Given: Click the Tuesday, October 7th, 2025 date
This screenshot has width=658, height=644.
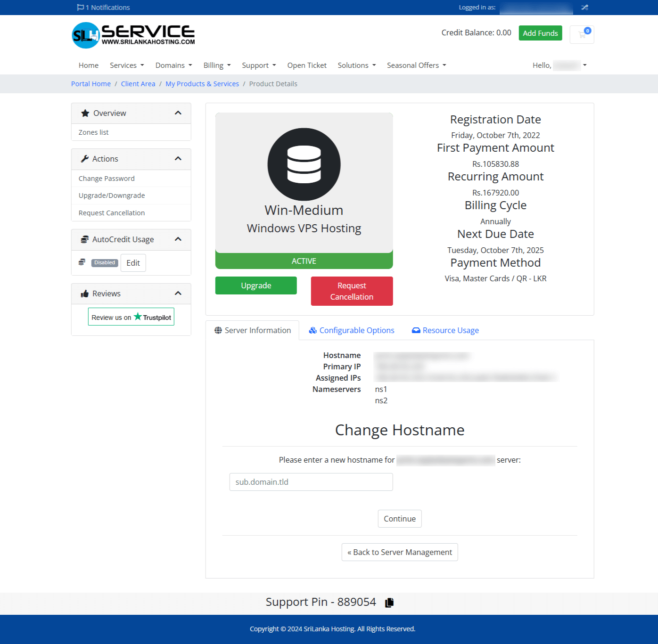Looking at the screenshot, I should tap(495, 250).
